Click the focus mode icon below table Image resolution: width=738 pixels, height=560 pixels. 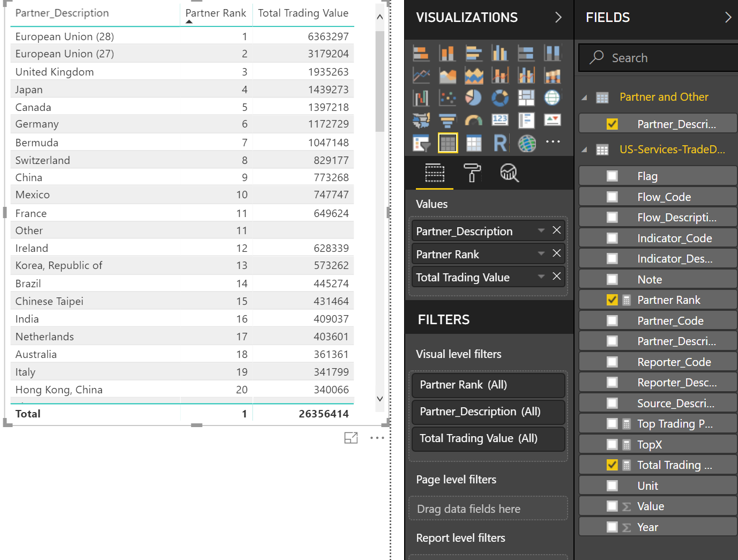(x=351, y=438)
